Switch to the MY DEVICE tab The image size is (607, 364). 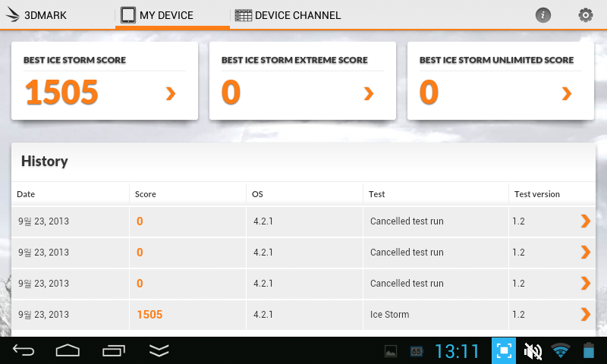tap(172, 15)
